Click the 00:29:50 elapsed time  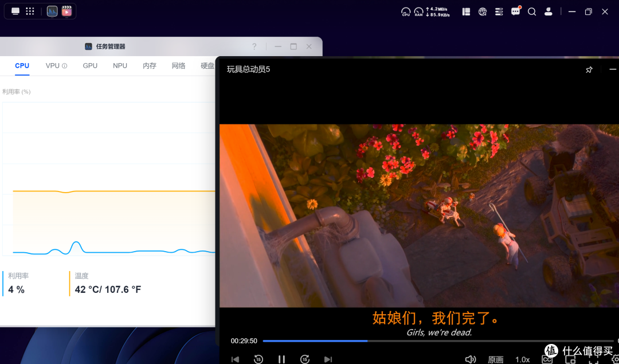(x=244, y=340)
